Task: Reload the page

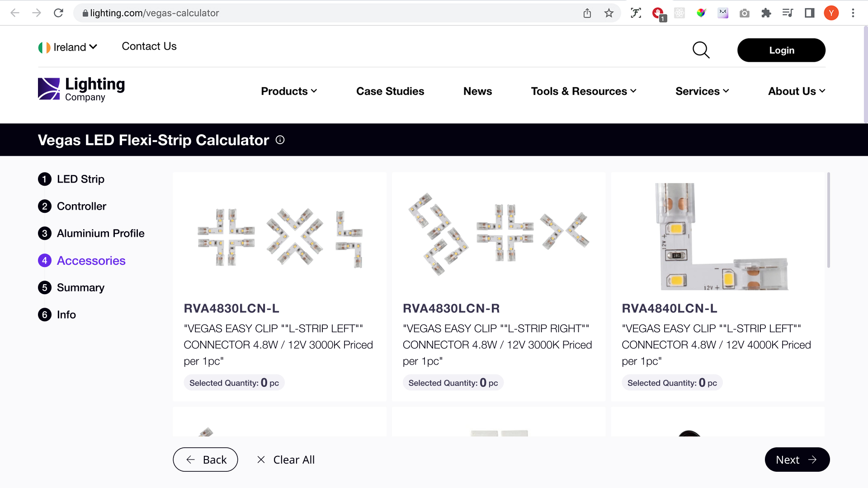Action: [x=58, y=13]
